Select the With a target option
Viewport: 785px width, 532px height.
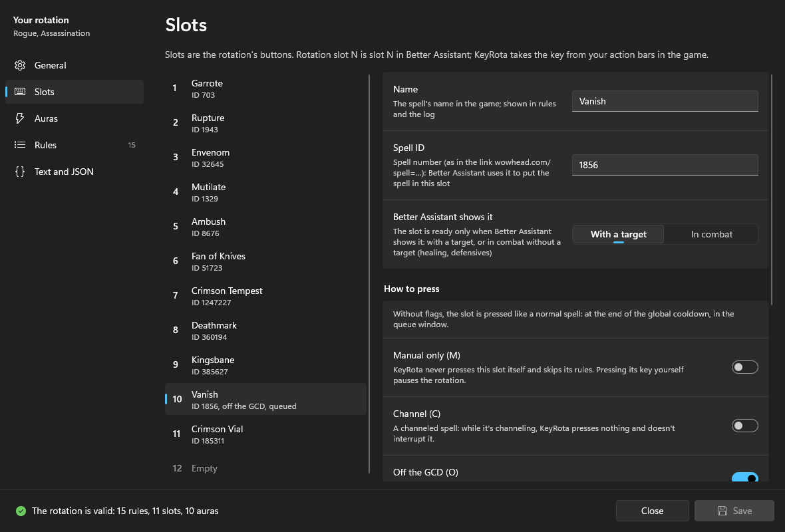coord(618,234)
